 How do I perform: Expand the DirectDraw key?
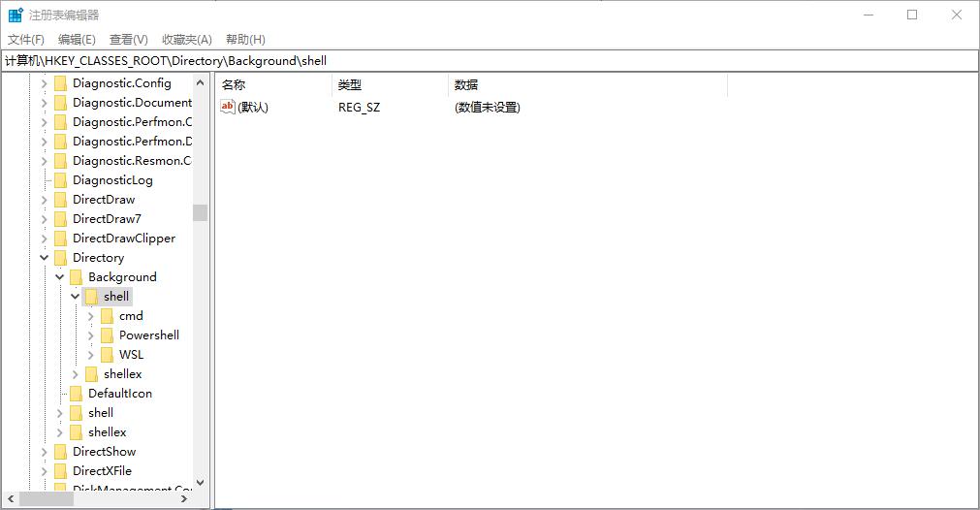point(44,200)
